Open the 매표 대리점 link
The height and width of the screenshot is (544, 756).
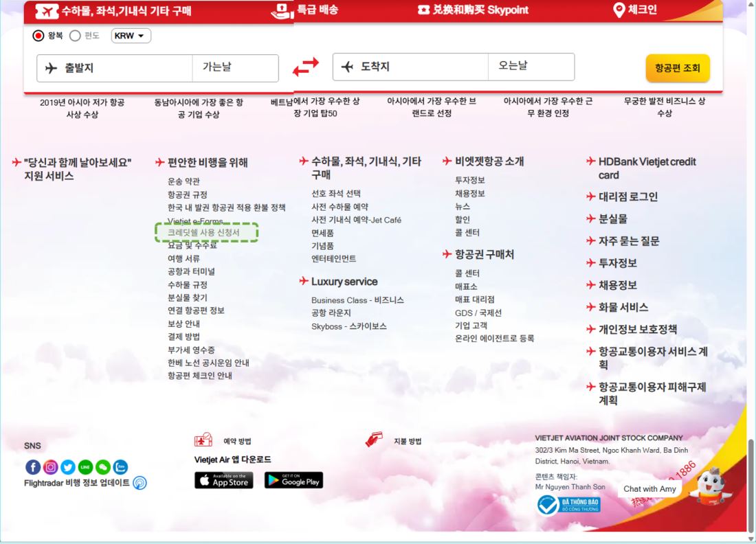tap(475, 299)
